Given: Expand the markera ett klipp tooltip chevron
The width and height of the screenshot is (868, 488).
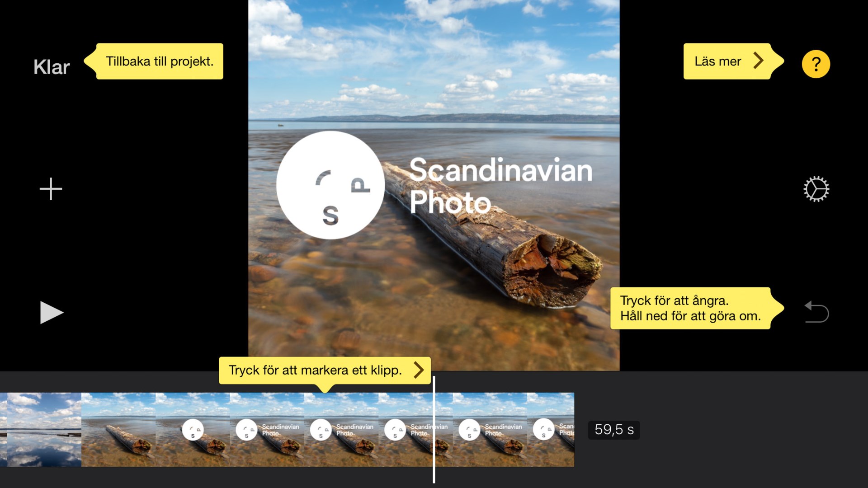Looking at the screenshot, I should [x=419, y=370].
